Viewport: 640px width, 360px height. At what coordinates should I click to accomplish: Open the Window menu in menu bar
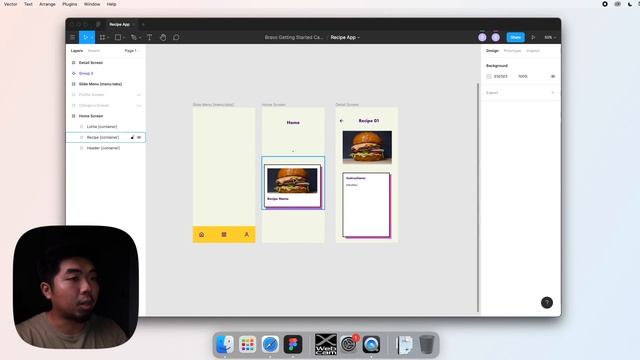pyautogui.click(x=92, y=4)
